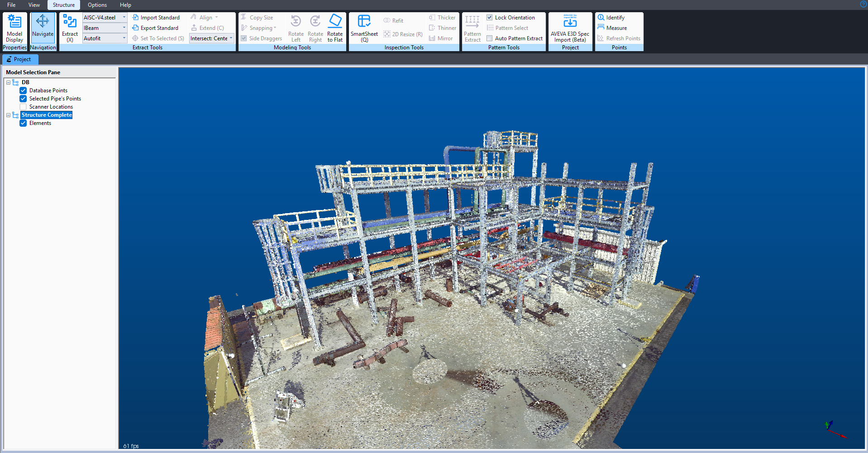Open the SmartSheet (Q) tool
Viewport: 868px width, 453px height.
(364, 28)
